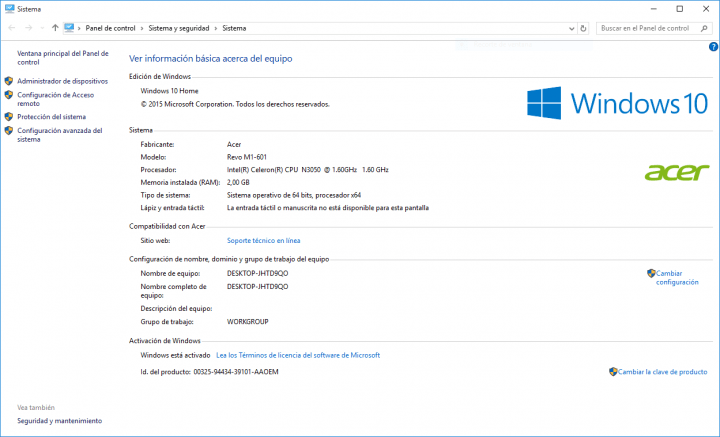Click shield icon by 'Cambiar la clave de producto'

613,372
